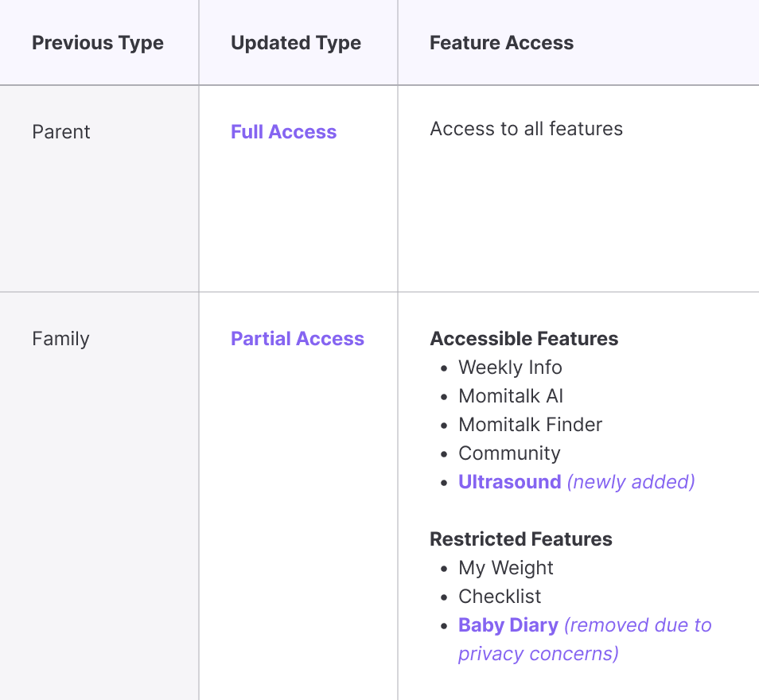Click the Parent row cell

click(x=61, y=132)
